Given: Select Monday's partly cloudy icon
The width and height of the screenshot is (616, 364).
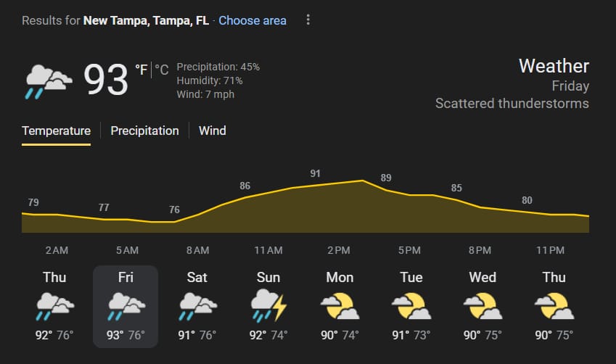Looking at the screenshot, I should click(x=340, y=305).
